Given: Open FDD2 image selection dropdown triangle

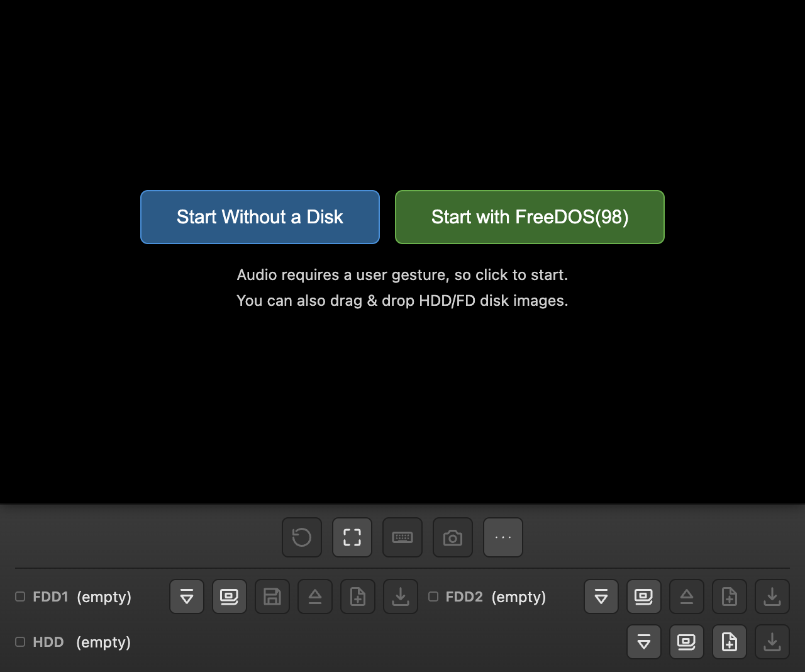Looking at the screenshot, I should (x=601, y=596).
